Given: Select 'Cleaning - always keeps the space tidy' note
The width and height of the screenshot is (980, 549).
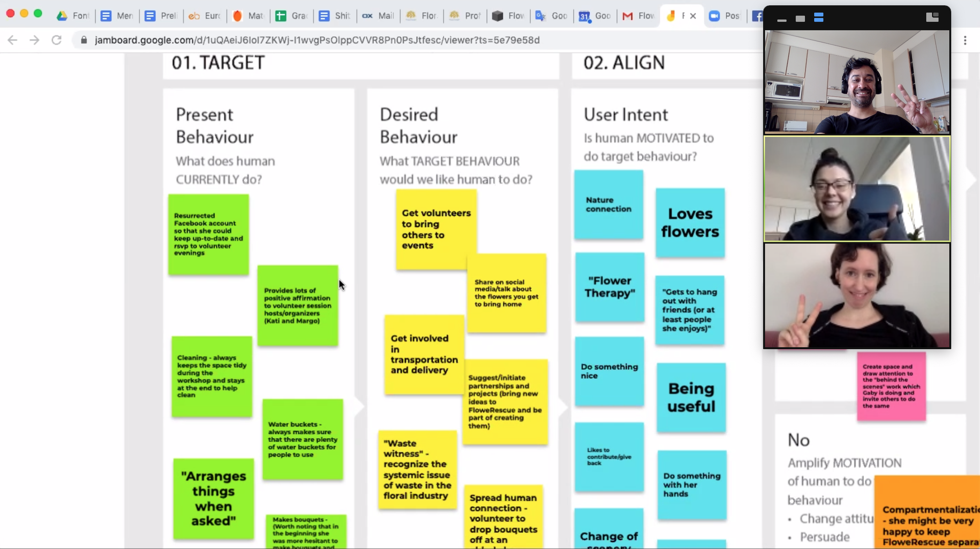Looking at the screenshot, I should (x=212, y=376).
